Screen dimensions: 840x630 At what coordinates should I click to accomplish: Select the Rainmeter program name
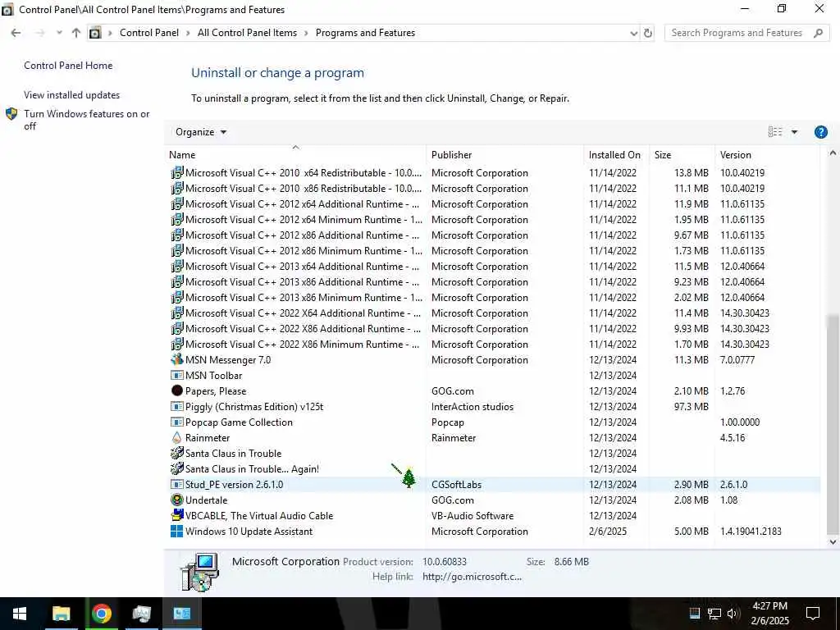(x=208, y=438)
